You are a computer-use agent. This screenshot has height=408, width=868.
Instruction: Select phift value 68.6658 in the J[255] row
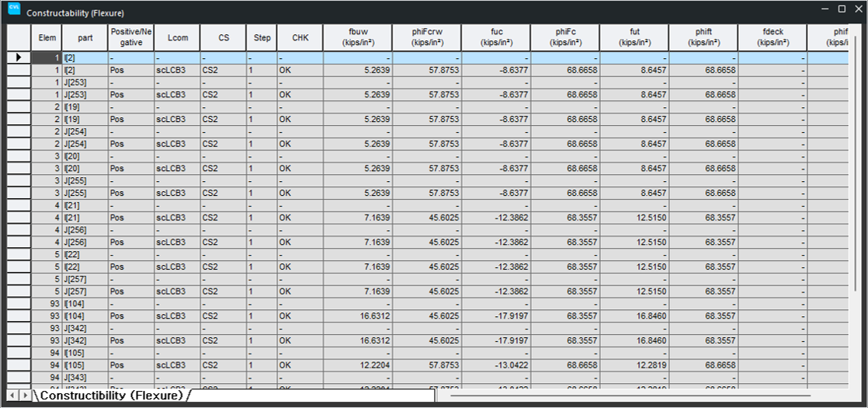pyautogui.click(x=703, y=193)
